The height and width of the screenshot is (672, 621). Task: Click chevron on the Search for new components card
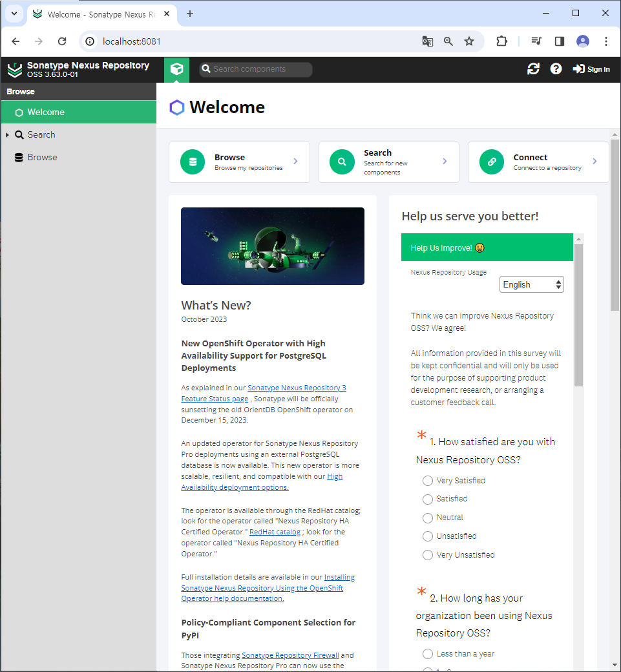click(x=445, y=161)
